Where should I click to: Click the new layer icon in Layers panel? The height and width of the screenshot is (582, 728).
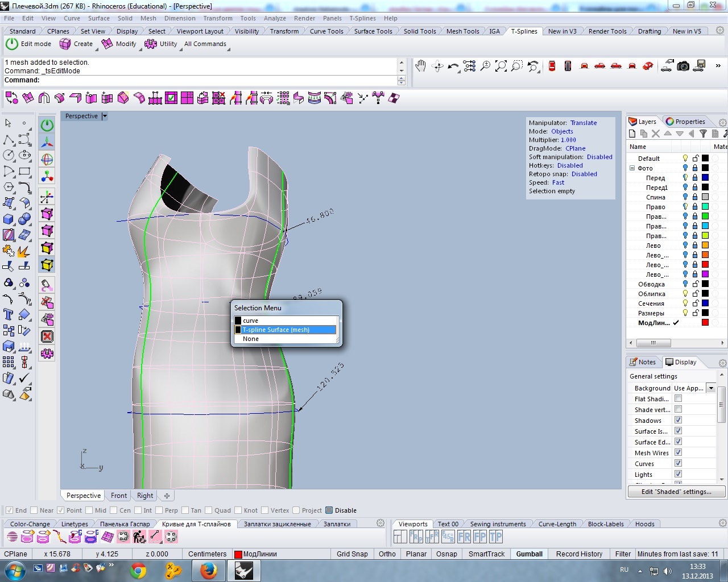632,134
